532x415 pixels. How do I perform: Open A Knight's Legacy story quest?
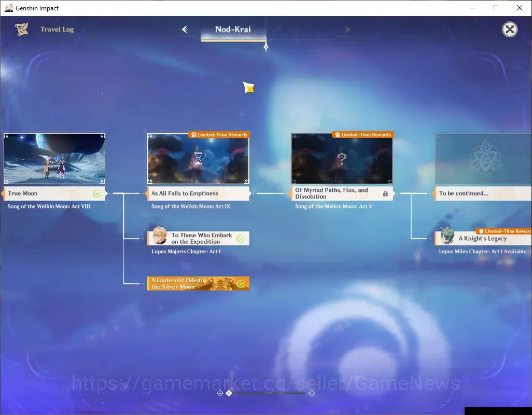click(x=483, y=238)
